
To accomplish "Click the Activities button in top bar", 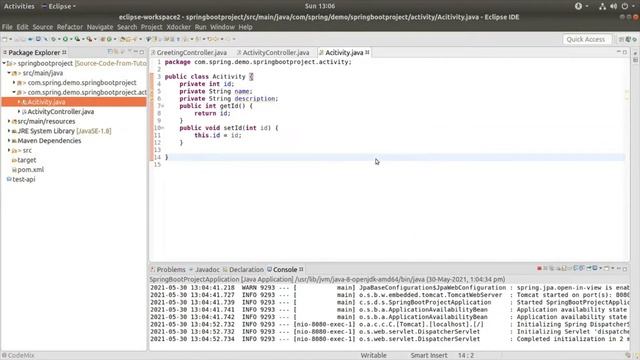I will [19, 6].
